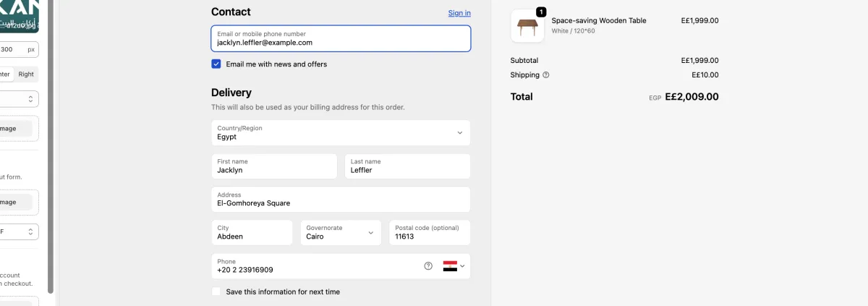
Task: Click the Phone number input field
Action: pos(318,266)
